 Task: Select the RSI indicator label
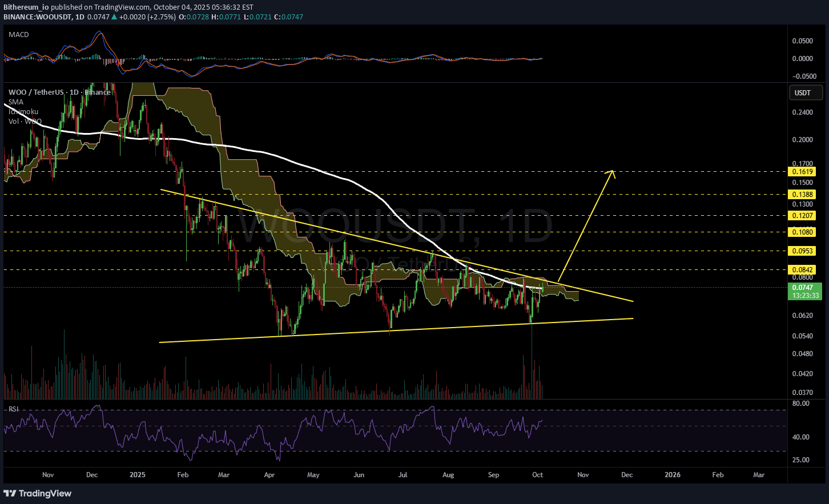pos(13,409)
